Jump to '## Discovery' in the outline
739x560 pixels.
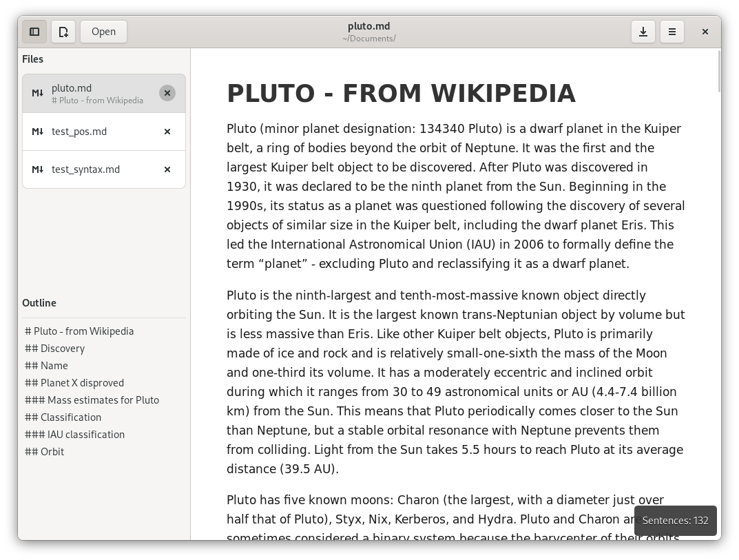[x=54, y=349]
